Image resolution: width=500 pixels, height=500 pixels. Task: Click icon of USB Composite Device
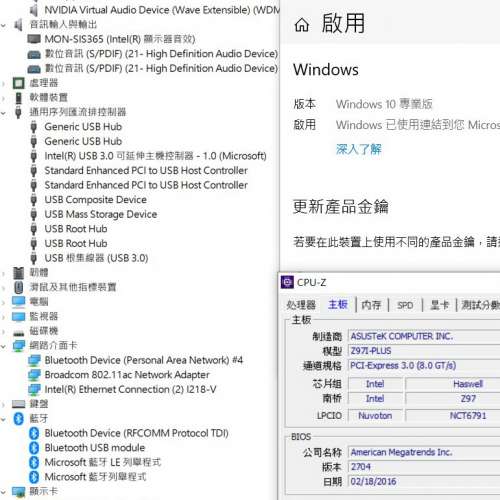(x=34, y=200)
